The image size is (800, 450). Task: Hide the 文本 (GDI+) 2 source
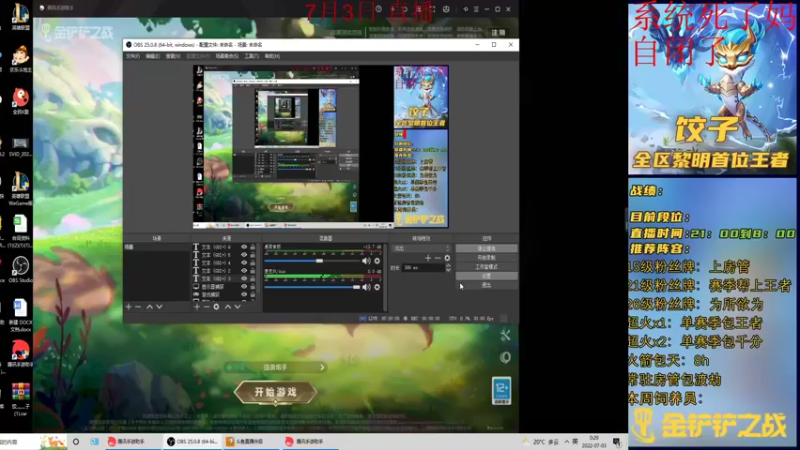(244, 270)
